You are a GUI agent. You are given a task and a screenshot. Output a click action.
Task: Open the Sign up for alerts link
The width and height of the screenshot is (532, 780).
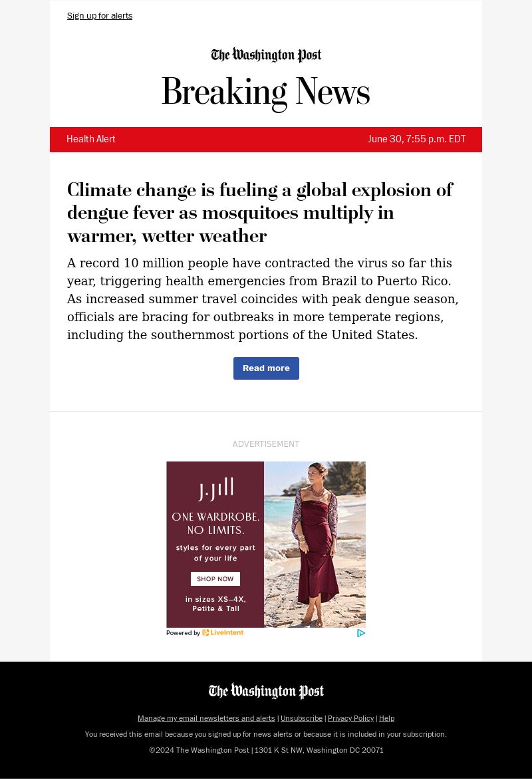click(x=100, y=16)
